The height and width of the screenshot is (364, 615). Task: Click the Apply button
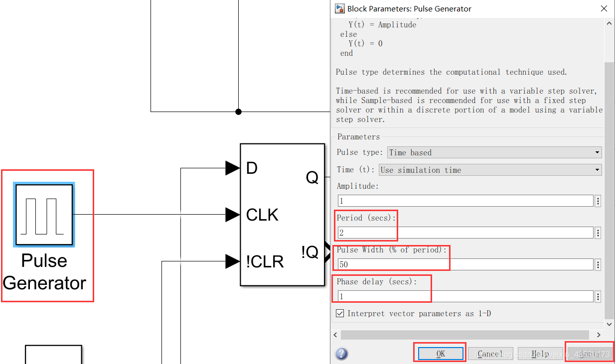pos(590,354)
